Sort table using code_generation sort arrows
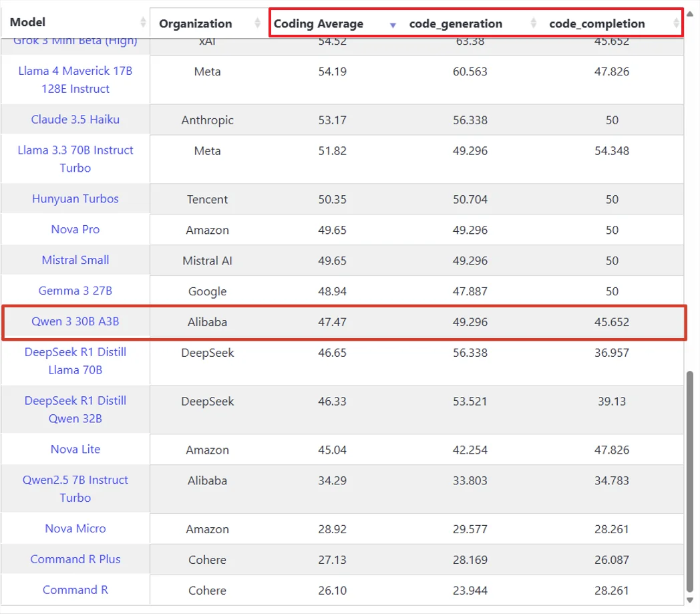This screenshot has height=614, width=700. click(533, 23)
